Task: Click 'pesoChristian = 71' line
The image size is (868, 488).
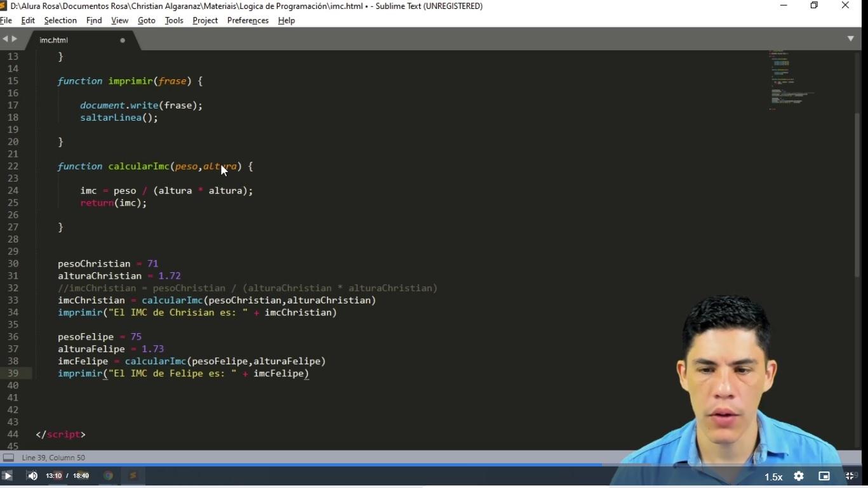Action: pyautogui.click(x=108, y=263)
